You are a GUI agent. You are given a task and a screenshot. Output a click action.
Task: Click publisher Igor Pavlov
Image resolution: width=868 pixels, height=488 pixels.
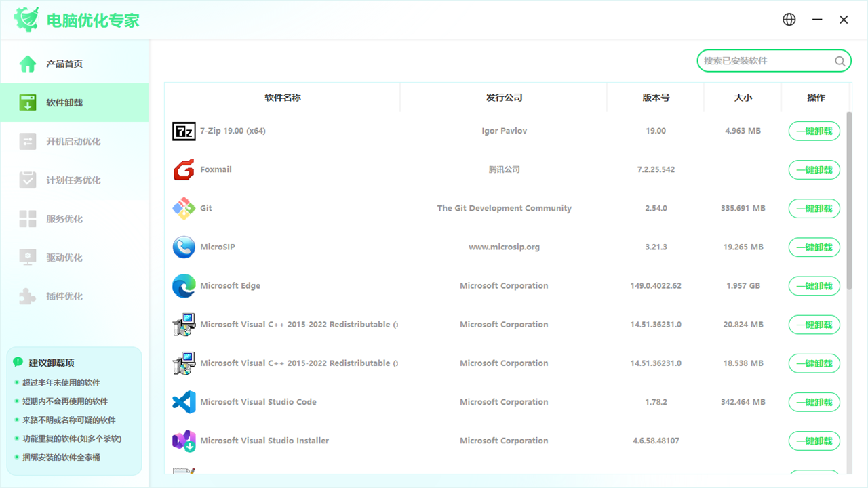click(x=504, y=131)
